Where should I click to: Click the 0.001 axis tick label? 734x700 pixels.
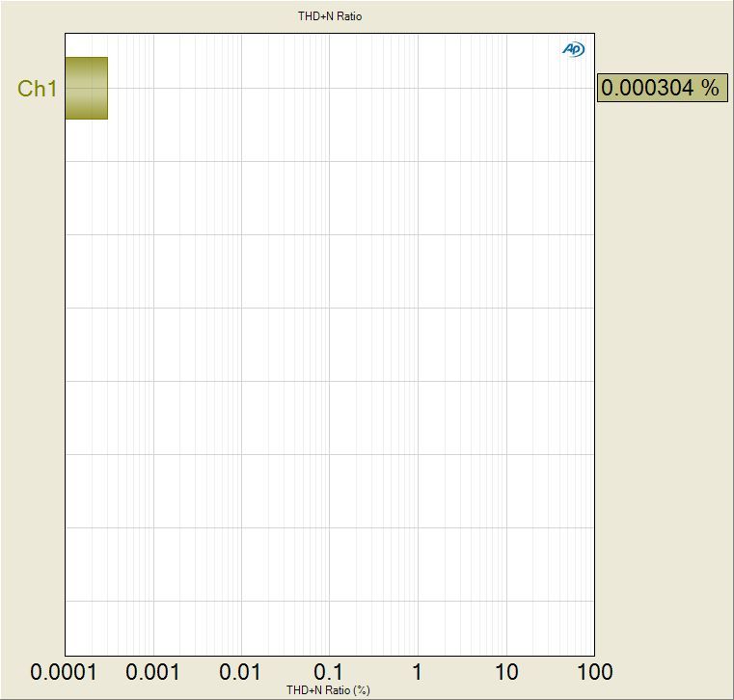pyautogui.click(x=152, y=672)
